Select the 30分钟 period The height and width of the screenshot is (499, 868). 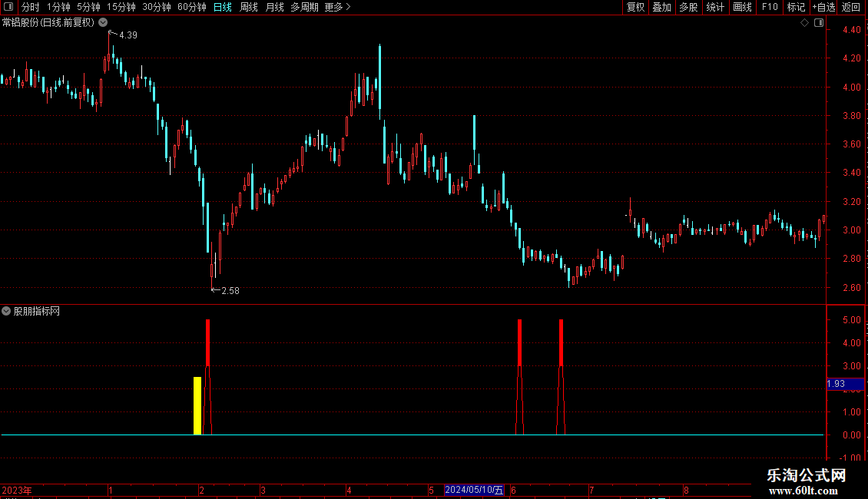(x=157, y=7)
